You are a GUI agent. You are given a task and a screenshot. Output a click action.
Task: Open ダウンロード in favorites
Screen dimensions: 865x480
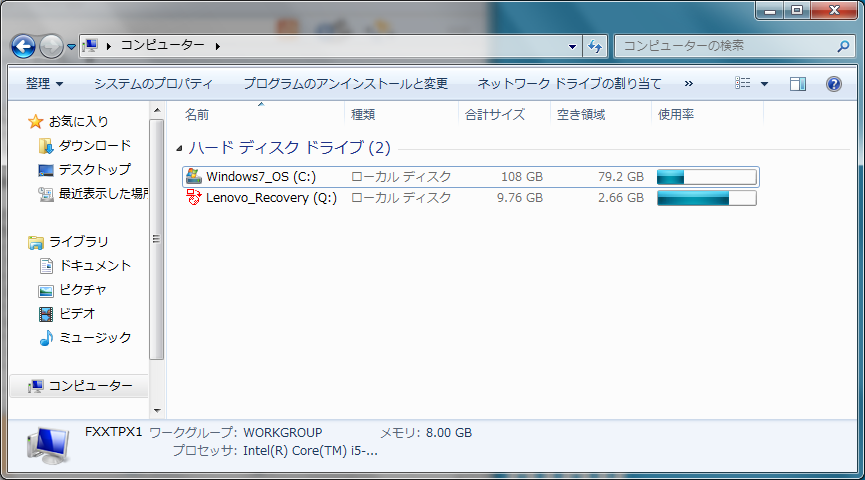tap(95, 146)
